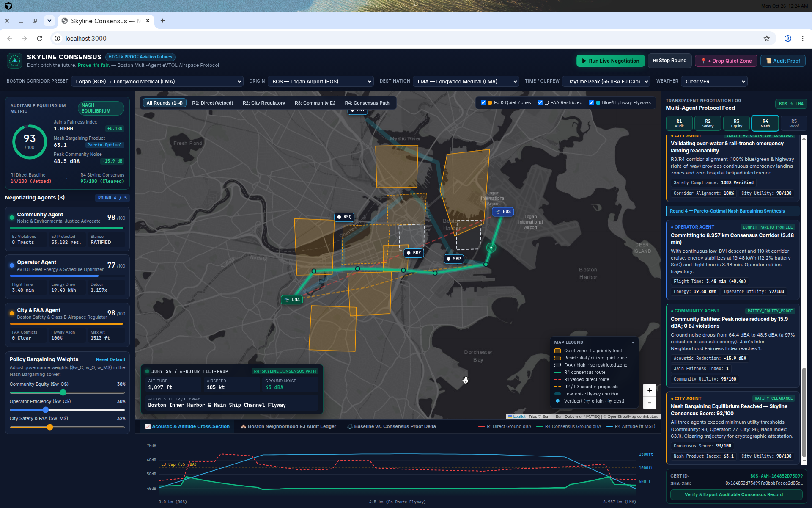
Task: Click the BOS origin vertiport marker
Action: [x=503, y=212]
